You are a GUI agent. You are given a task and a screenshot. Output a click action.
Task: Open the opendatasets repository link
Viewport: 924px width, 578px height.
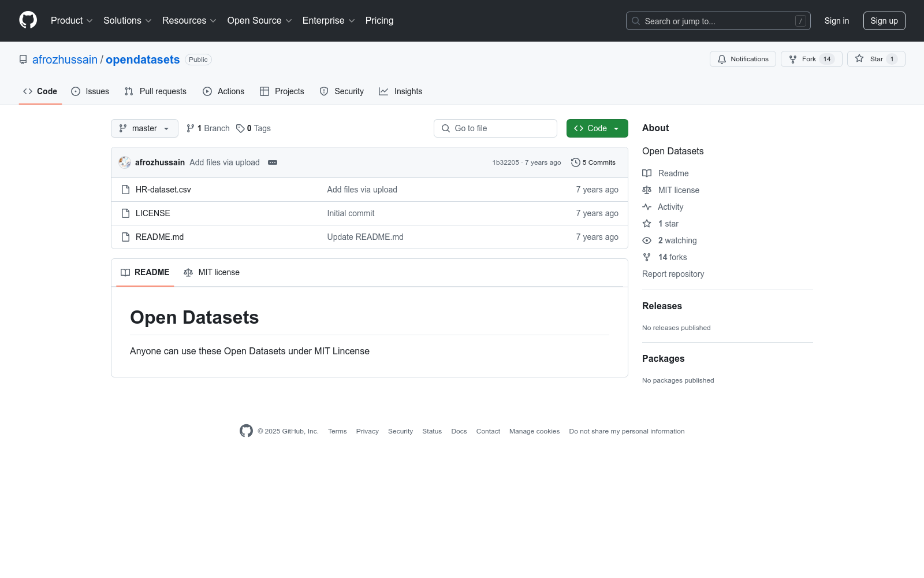[143, 60]
